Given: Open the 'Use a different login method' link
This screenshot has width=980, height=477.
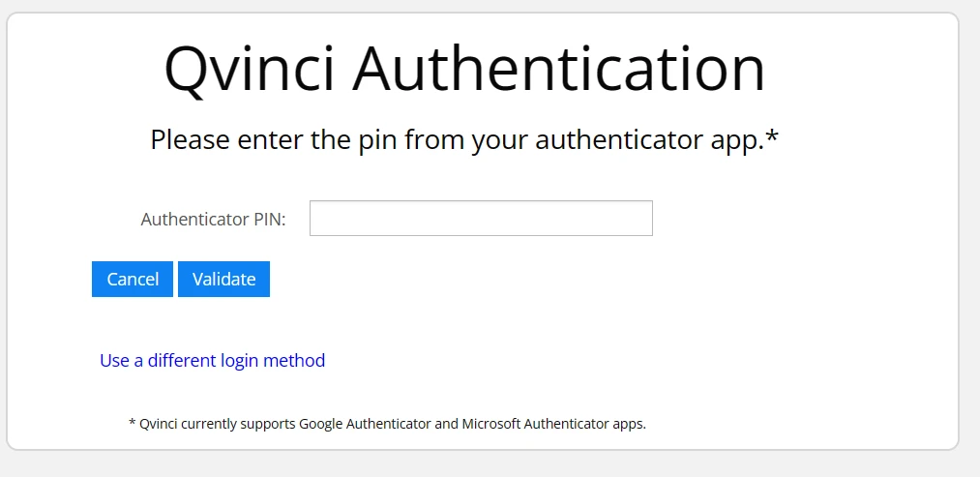Looking at the screenshot, I should (x=212, y=361).
